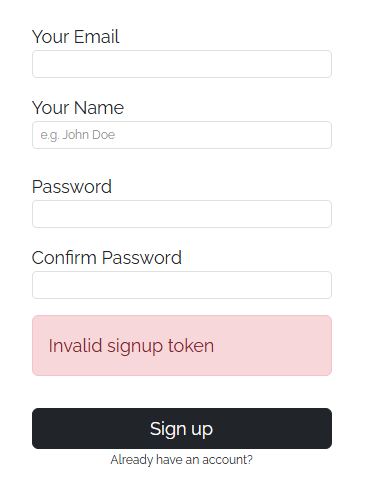This screenshot has width=372, height=489.
Task: Select the Password label
Action: click(72, 187)
